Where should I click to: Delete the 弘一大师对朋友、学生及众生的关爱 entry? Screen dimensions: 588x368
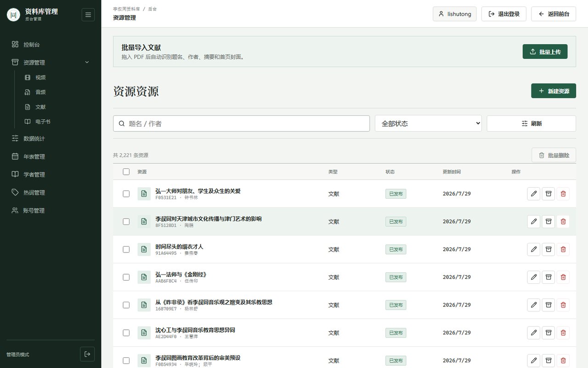(x=563, y=194)
